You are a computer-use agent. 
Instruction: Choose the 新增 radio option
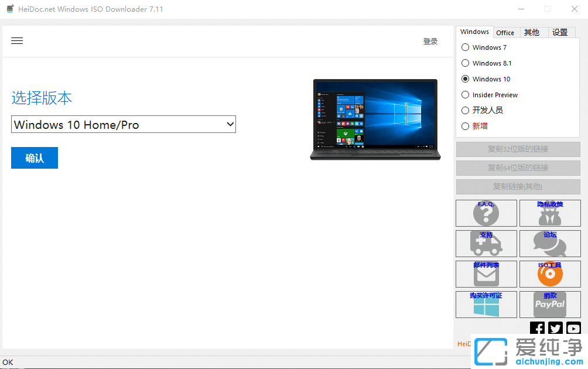tap(465, 126)
